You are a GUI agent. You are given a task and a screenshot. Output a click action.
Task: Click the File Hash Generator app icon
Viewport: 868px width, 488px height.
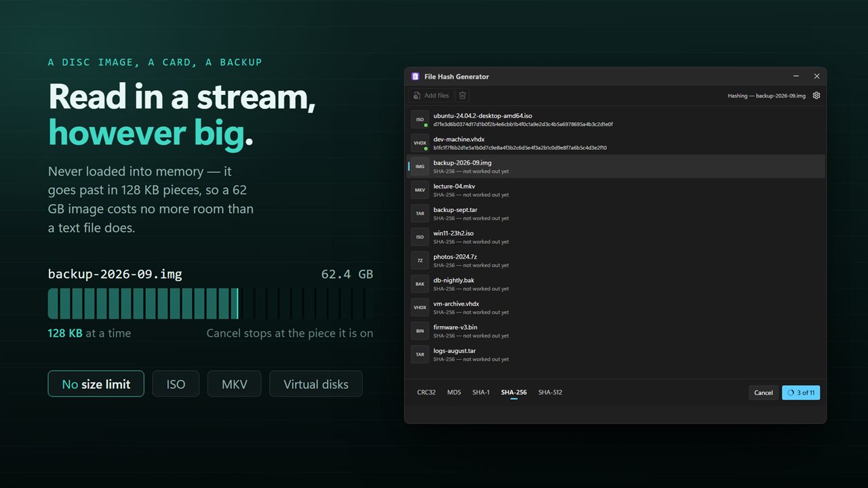click(416, 77)
